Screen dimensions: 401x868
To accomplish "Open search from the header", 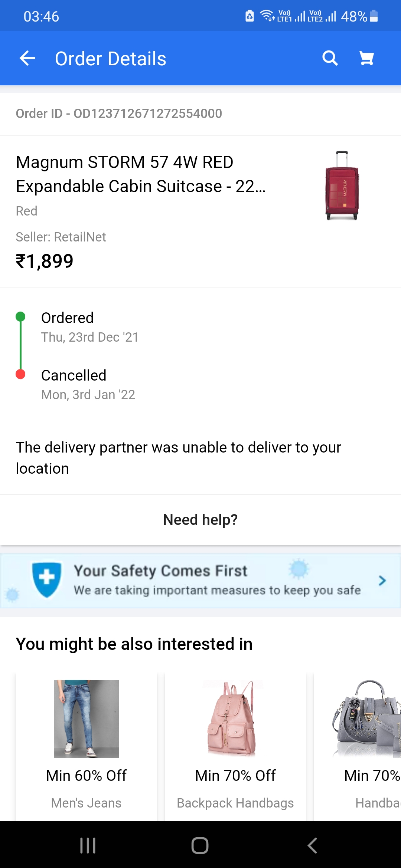I will pos(330,58).
